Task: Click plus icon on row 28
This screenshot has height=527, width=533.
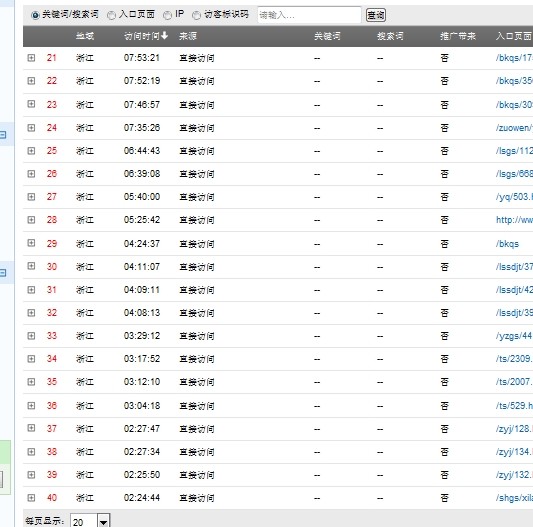Action: (x=31, y=220)
